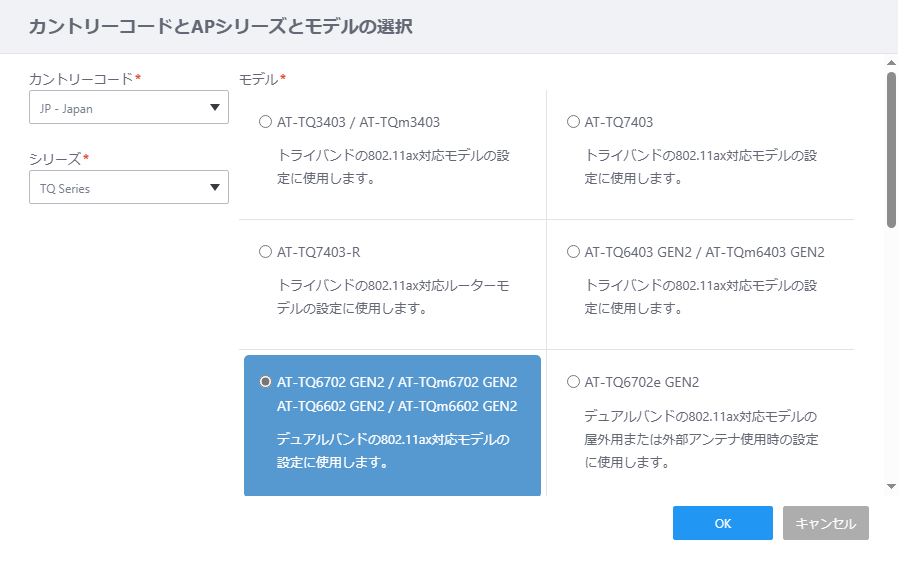The image size is (898, 564).
Task: Click the scrollbar up arrow
Action: pyautogui.click(x=891, y=63)
